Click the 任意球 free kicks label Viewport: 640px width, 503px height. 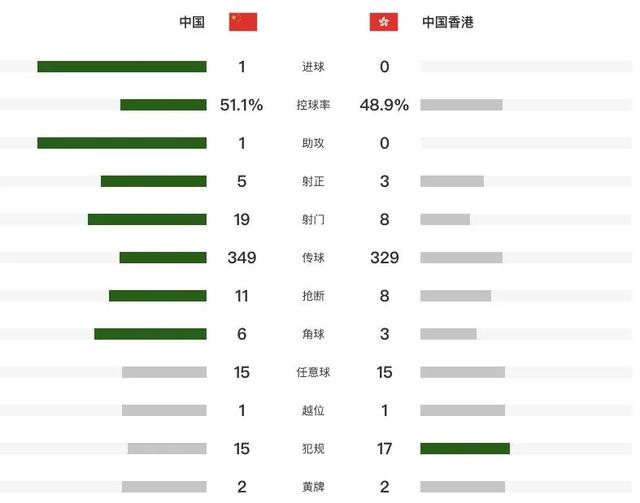313,372
